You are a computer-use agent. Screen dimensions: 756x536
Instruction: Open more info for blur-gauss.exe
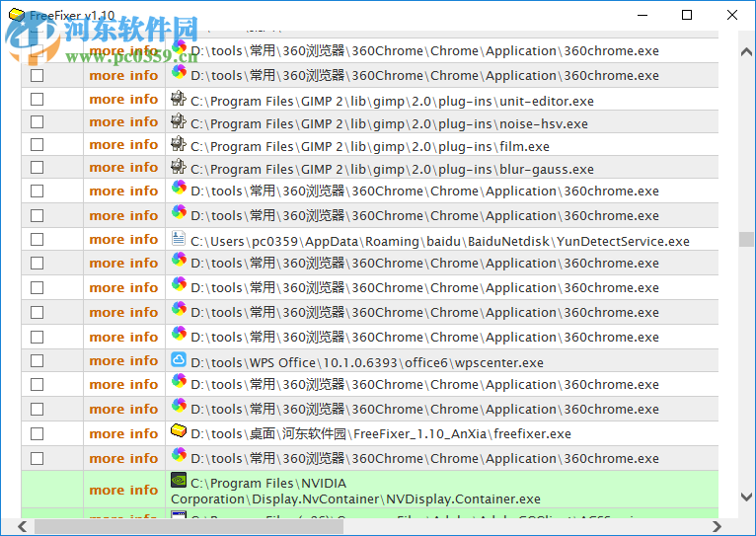pos(123,167)
